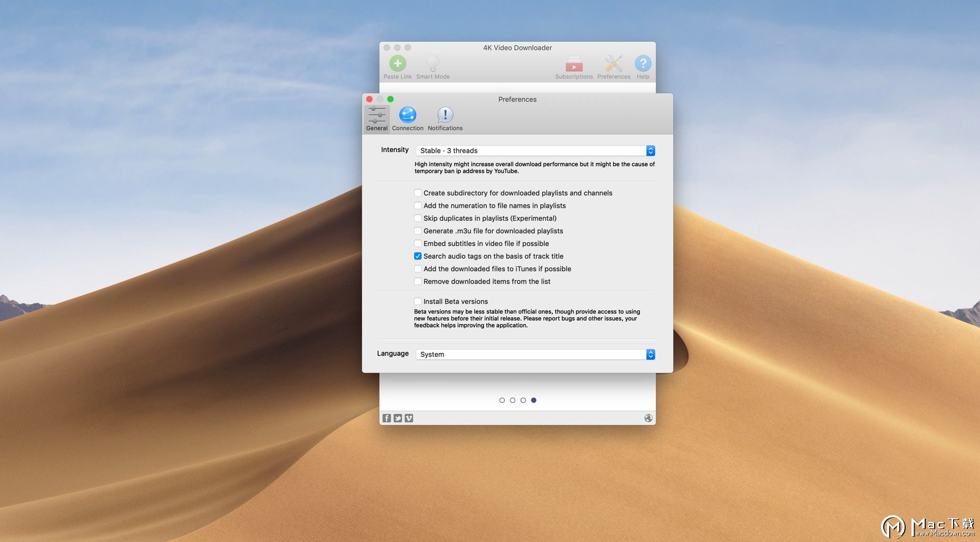Screen dimensions: 980x542
Task: Switch to the General preferences tab
Action: pyautogui.click(x=377, y=119)
